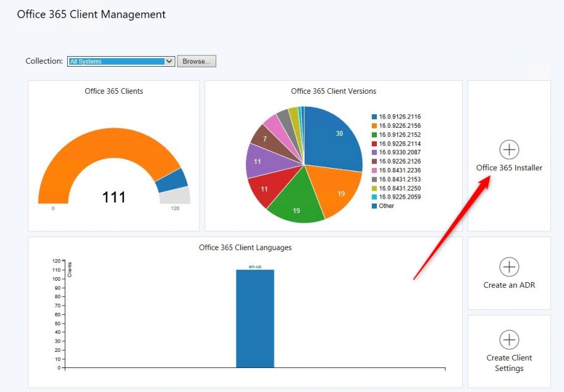Image resolution: width=564 pixels, height=392 pixels.
Task: Click the Office 365 Installer plus icon
Action: pos(509,149)
